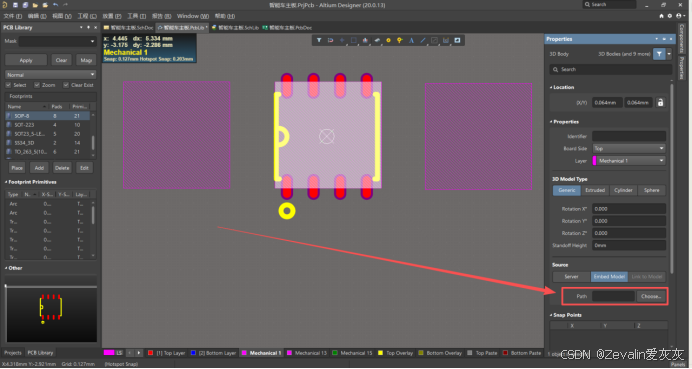Switch to the .SchDoc document tab
The image size is (692, 369).
(x=128, y=27)
